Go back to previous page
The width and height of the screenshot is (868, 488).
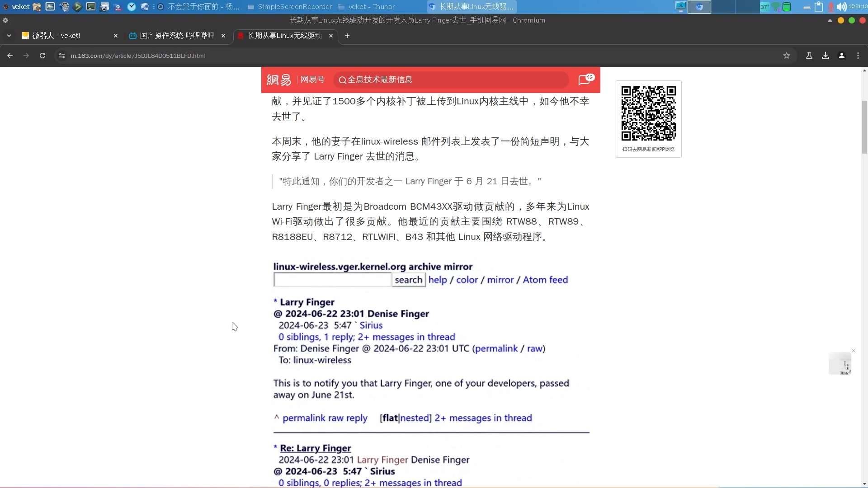tap(10, 56)
